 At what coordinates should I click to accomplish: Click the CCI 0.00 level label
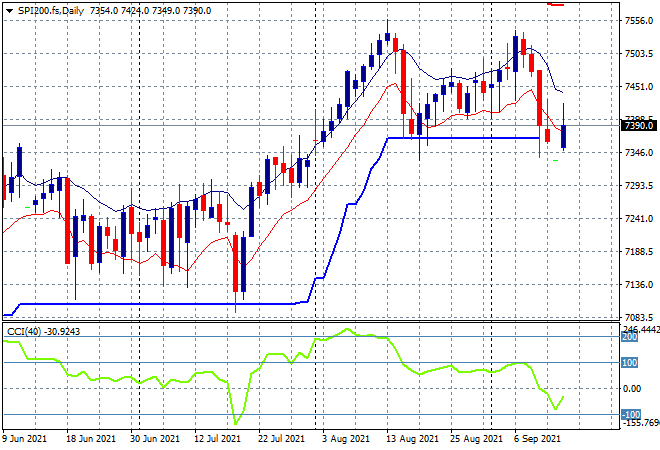coord(632,389)
